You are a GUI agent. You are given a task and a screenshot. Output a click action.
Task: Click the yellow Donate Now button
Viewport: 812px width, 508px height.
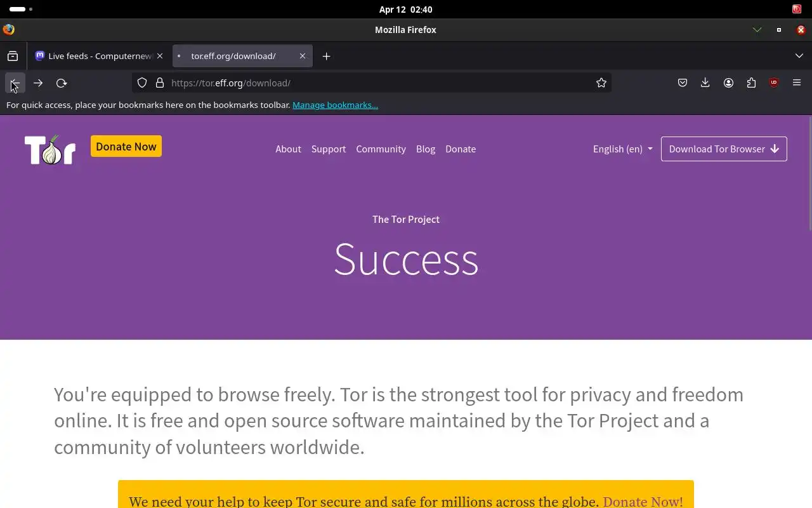(126, 147)
